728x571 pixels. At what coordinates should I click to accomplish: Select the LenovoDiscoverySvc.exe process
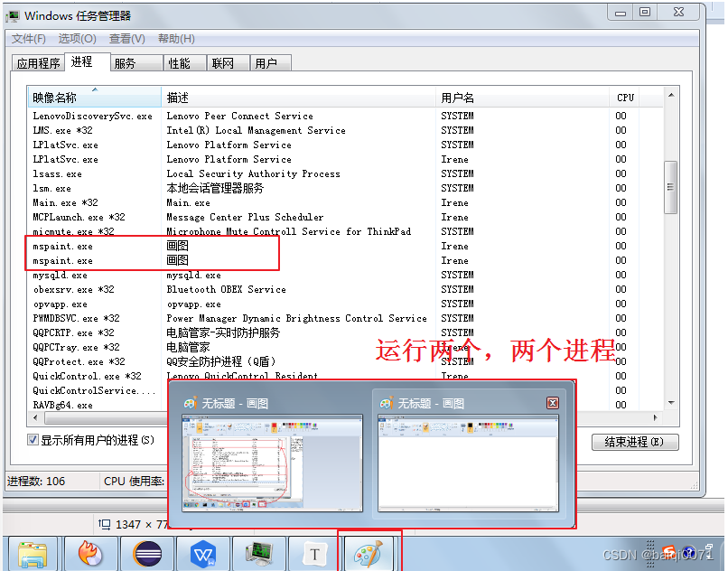(92, 116)
